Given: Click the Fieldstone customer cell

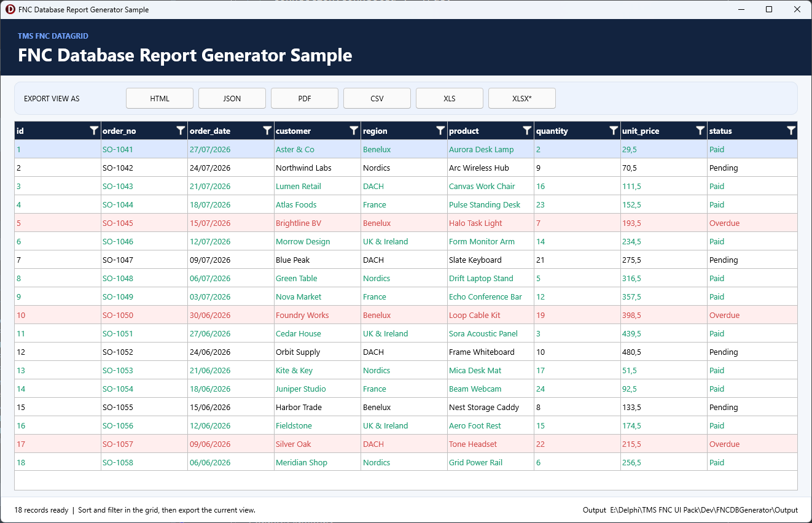Looking at the screenshot, I should point(318,425).
